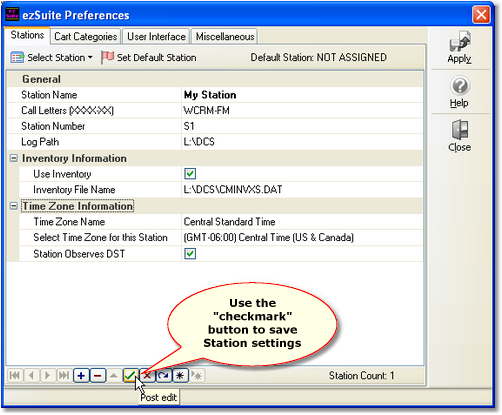Image resolution: width=502 pixels, height=415 pixels.
Task: Collapse the Time Zone Information section
Action: (x=14, y=206)
